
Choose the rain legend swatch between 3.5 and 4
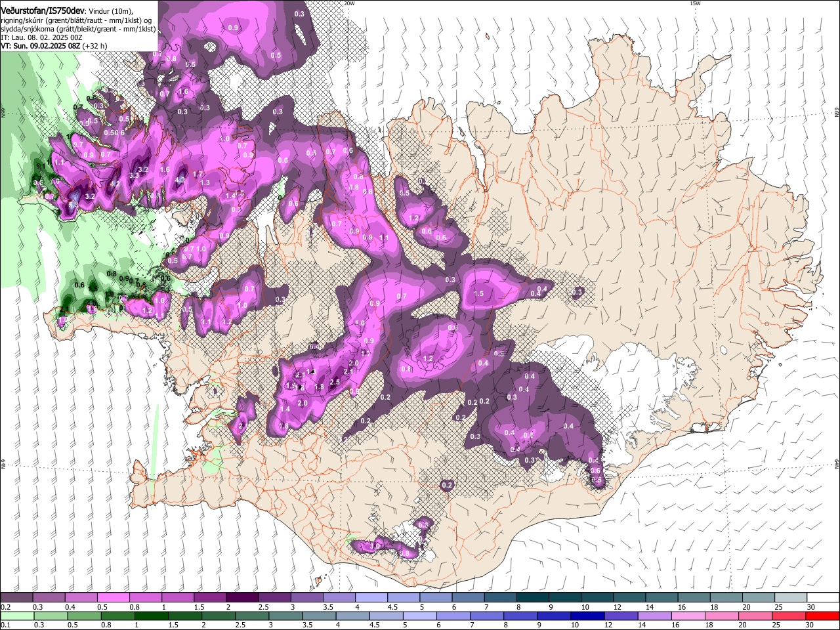pyautogui.click(x=319, y=616)
